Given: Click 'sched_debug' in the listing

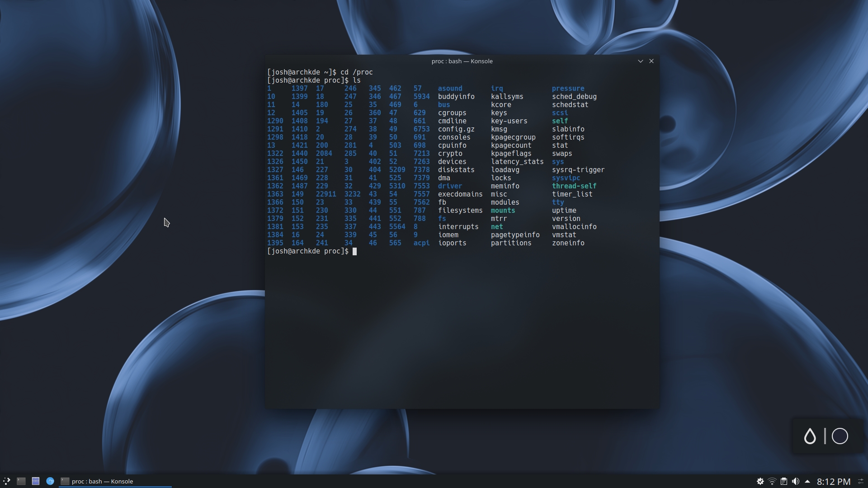Looking at the screenshot, I should click(x=574, y=97).
